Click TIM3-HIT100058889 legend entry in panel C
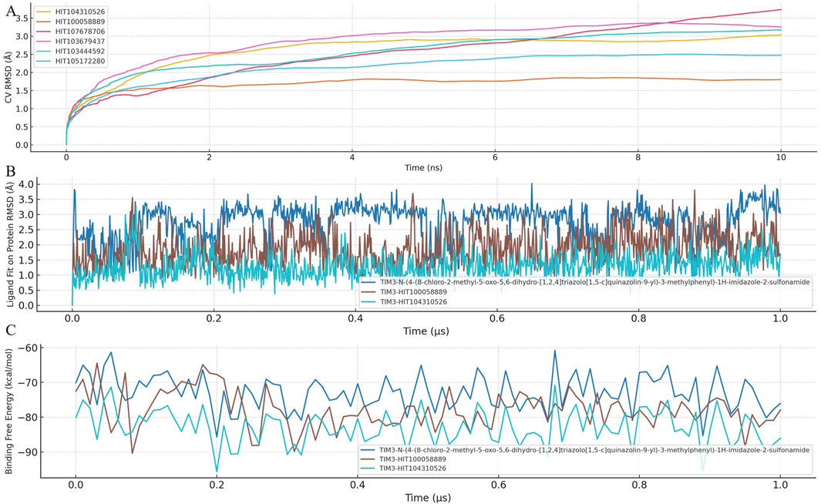Viewport: 821px width, 504px height. pyautogui.click(x=404, y=459)
